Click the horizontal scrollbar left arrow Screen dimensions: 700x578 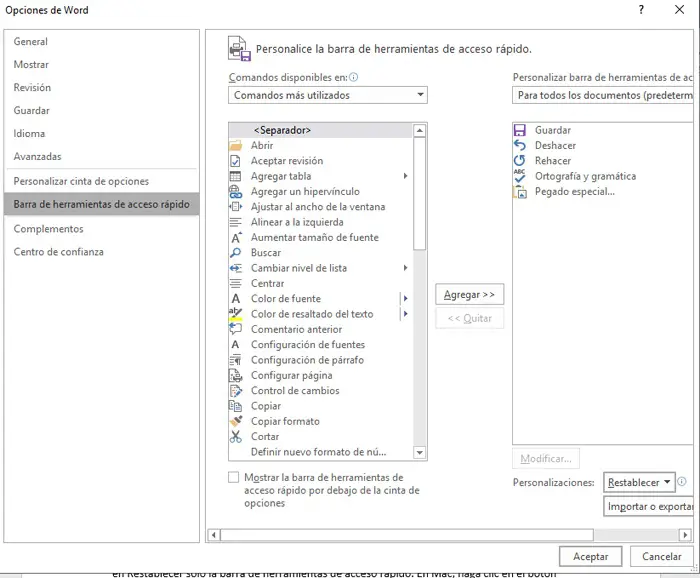click(214, 535)
